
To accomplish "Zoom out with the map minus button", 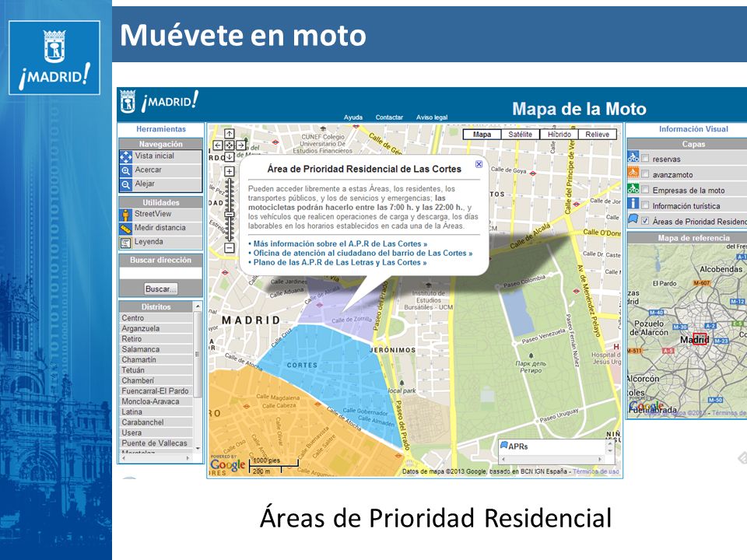I will click(x=229, y=247).
